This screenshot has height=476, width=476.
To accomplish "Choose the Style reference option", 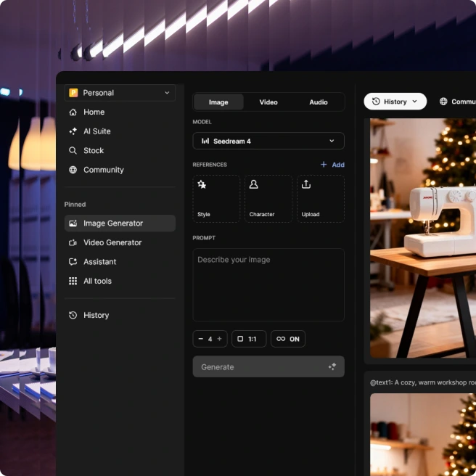I will point(216,199).
